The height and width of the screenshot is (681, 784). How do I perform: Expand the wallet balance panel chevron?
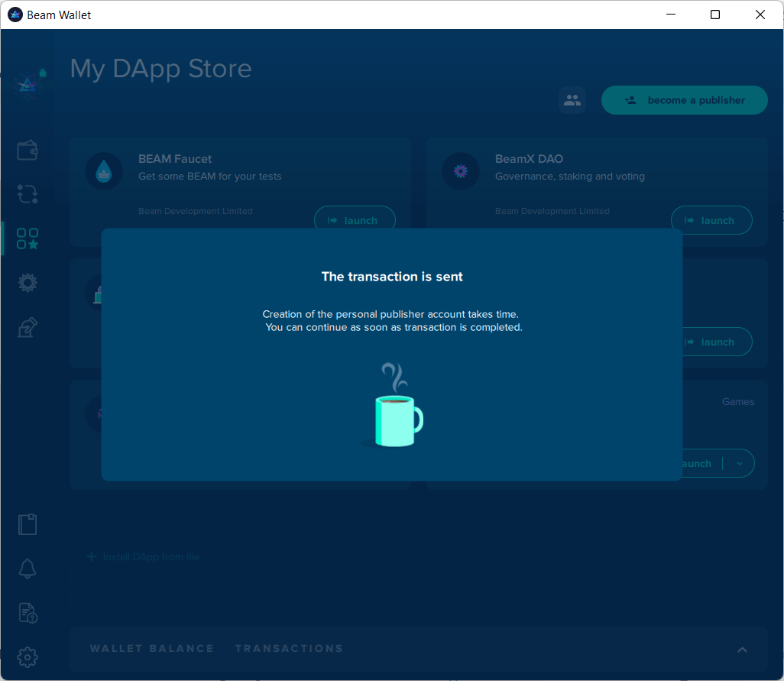coord(742,650)
